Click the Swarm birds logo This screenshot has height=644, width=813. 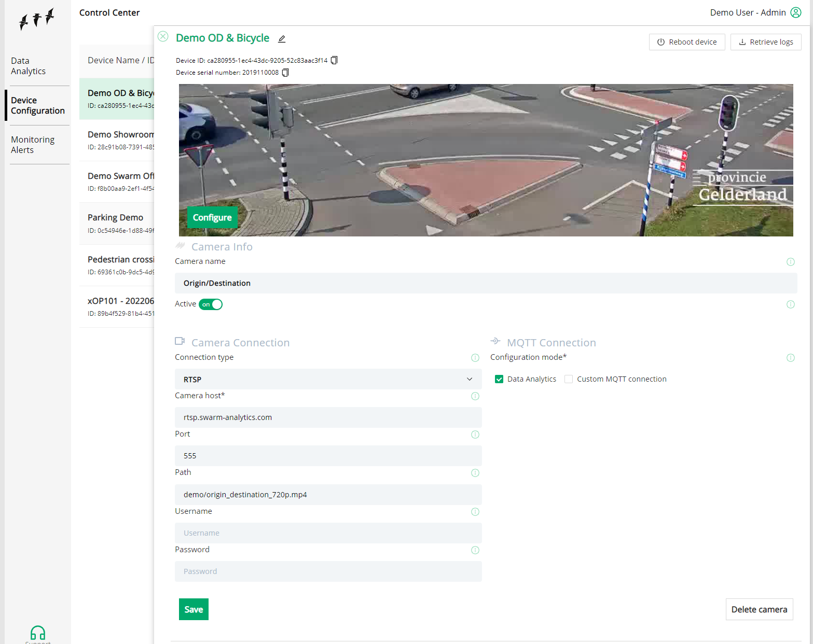point(37,19)
